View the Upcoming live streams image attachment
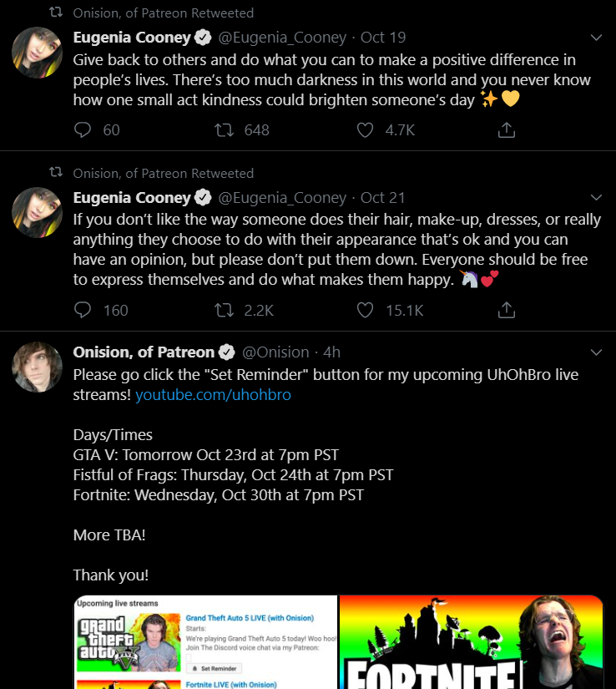The height and width of the screenshot is (689, 616). (205, 642)
